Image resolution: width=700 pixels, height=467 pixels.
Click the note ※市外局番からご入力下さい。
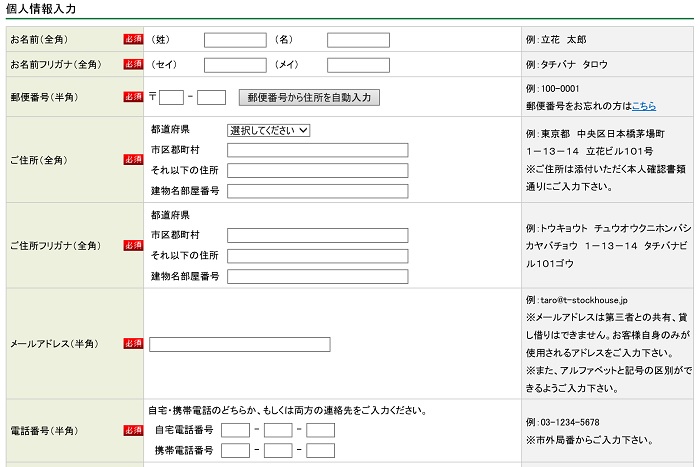pyautogui.click(x=590, y=440)
